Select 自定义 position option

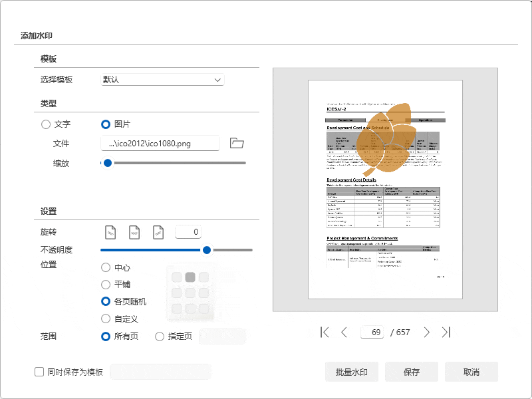105,318
